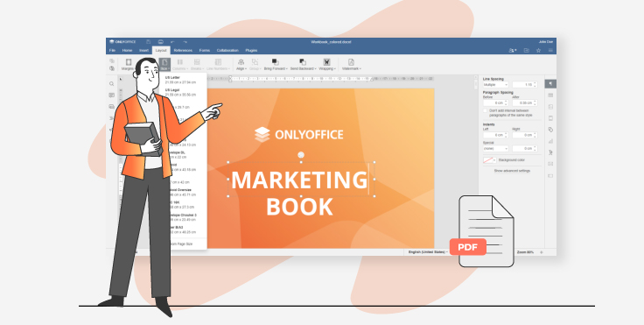Open the Background color swatch picker
The width and height of the screenshot is (644, 325).
click(x=490, y=160)
